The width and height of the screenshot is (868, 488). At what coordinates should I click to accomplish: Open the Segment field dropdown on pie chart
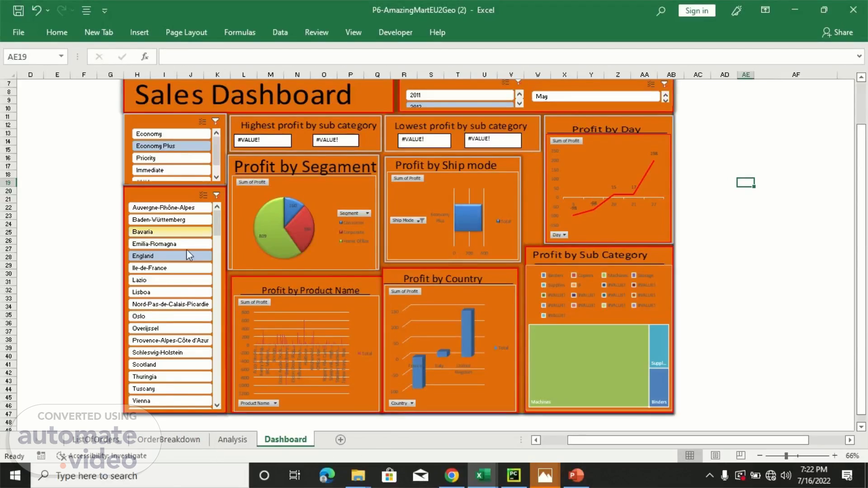click(x=354, y=213)
